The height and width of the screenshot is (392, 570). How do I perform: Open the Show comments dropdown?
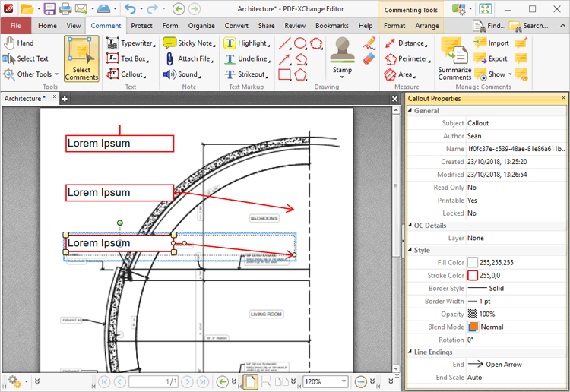[x=511, y=74]
